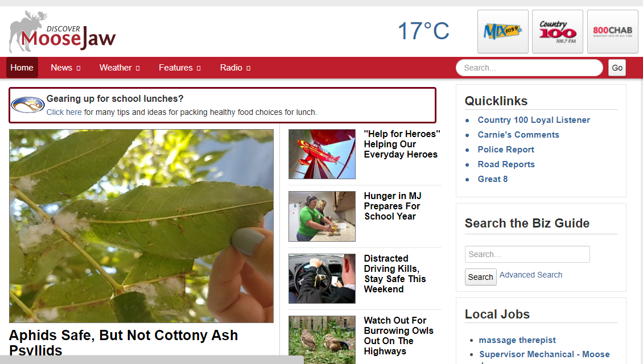Follow the 'Click here' lunch tips link
This screenshot has height=364, width=643.
coord(64,112)
